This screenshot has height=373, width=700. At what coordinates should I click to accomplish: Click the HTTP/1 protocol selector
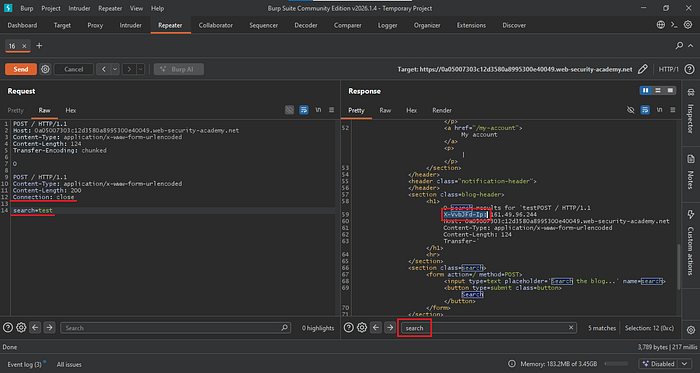tap(668, 69)
